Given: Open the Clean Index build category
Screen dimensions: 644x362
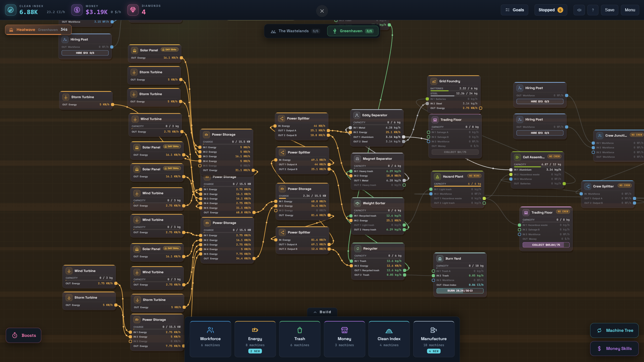Looking at the screenshot, I should [x=389, y=339].
